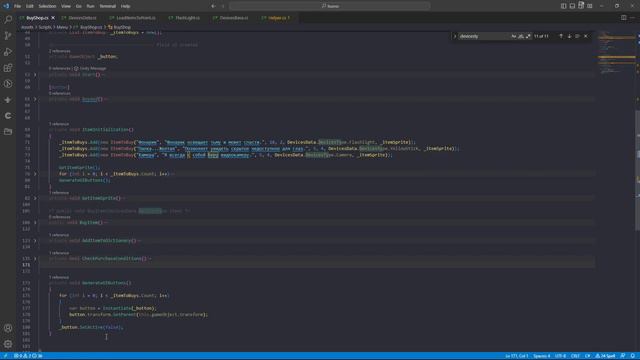Click the sparkle extension icon in activity bar
The height and width of the screenshot is (360, 640).
(x=8, y=100)
